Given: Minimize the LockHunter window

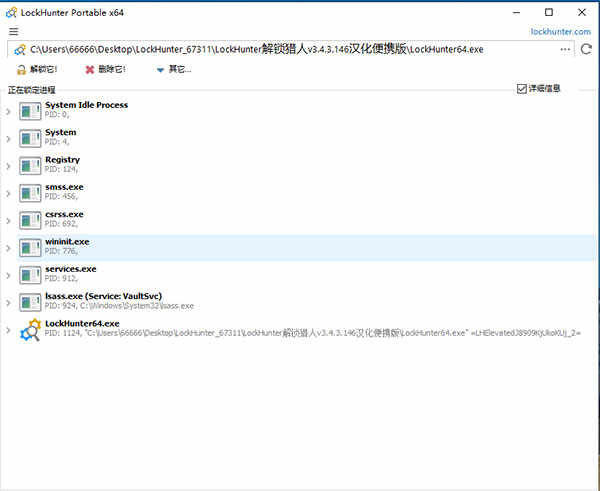Looking at the screenshot, I should [516, 13].
